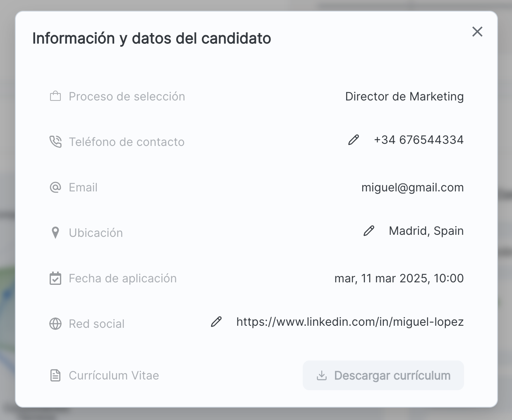
Task: Click the Director de Marketing value
Action: pyautogui.click(x=404, y=97)
